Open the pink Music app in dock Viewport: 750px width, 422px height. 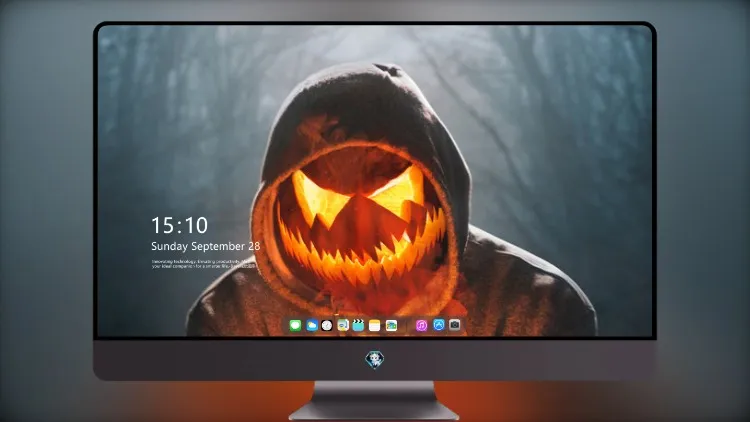421,325
